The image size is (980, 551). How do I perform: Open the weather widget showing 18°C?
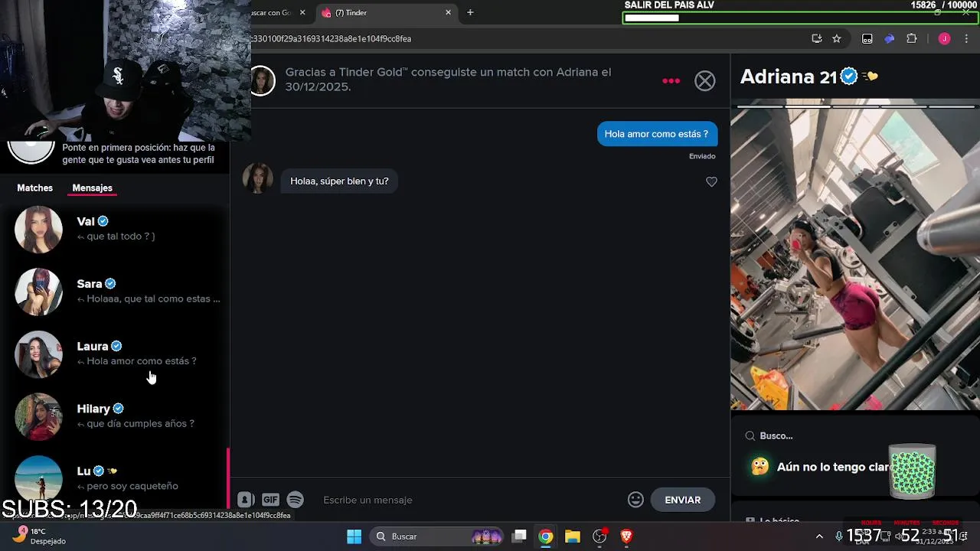[x=38, y=536]
